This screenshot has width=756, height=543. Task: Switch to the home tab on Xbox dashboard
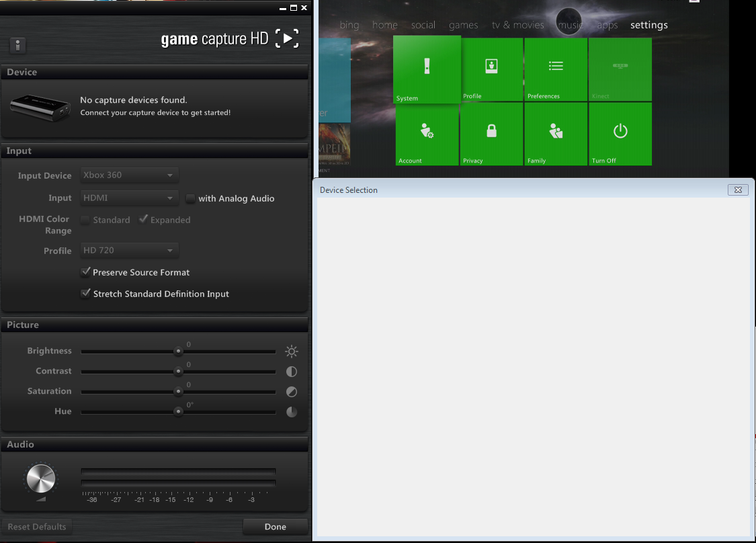pos(385,25)
